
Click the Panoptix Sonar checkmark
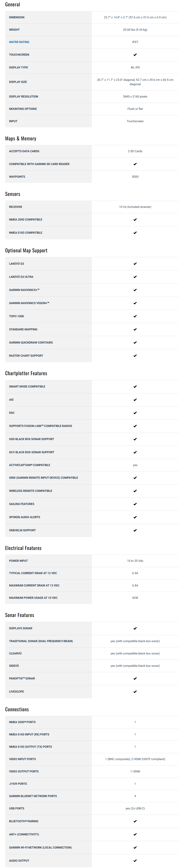[135, 679]
